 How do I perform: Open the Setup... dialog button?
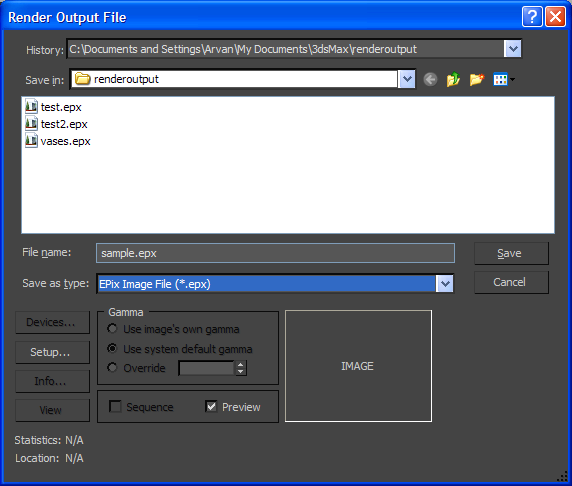pyautogui.click(x=52, y=352)
